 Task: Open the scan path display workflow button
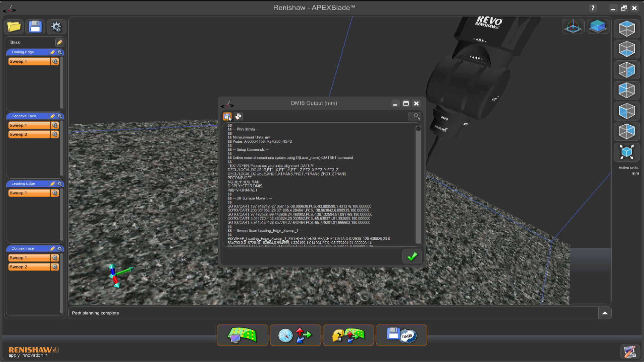pos(242,335)
